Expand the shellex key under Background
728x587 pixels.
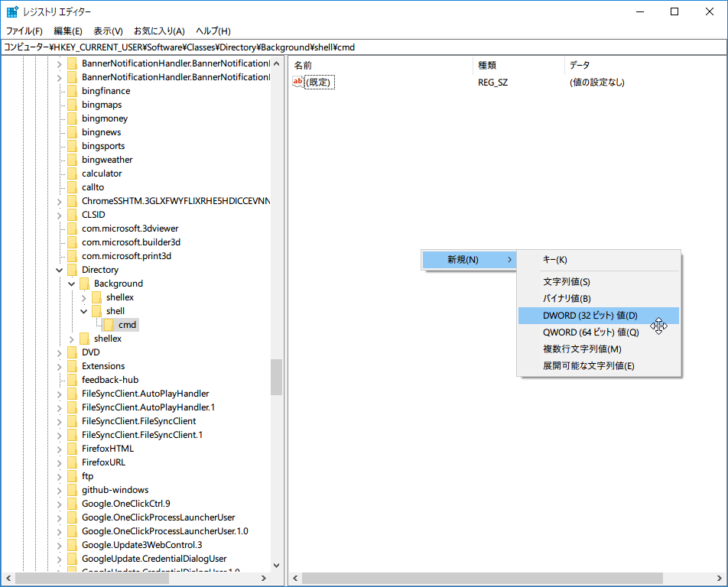pyautogui.click(x=84, y=297)
